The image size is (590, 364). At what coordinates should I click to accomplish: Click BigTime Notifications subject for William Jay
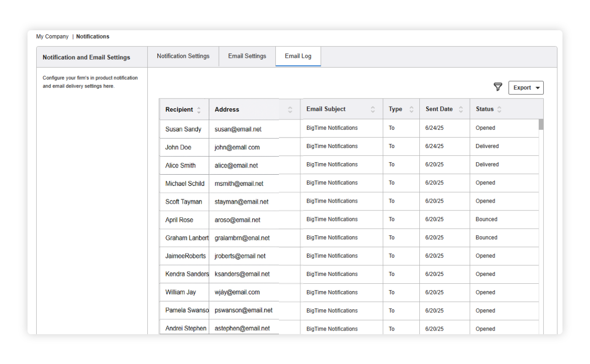coord(332,292)
